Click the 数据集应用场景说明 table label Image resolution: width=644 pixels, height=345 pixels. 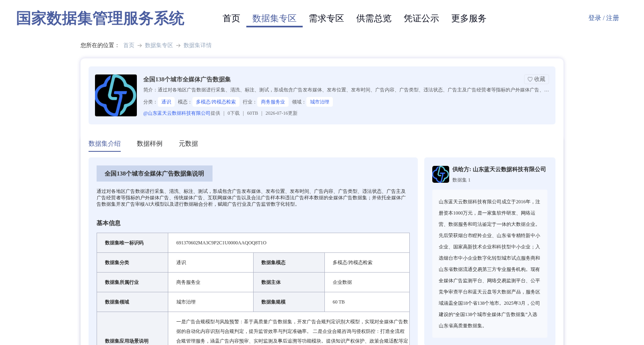coord(127,341)
